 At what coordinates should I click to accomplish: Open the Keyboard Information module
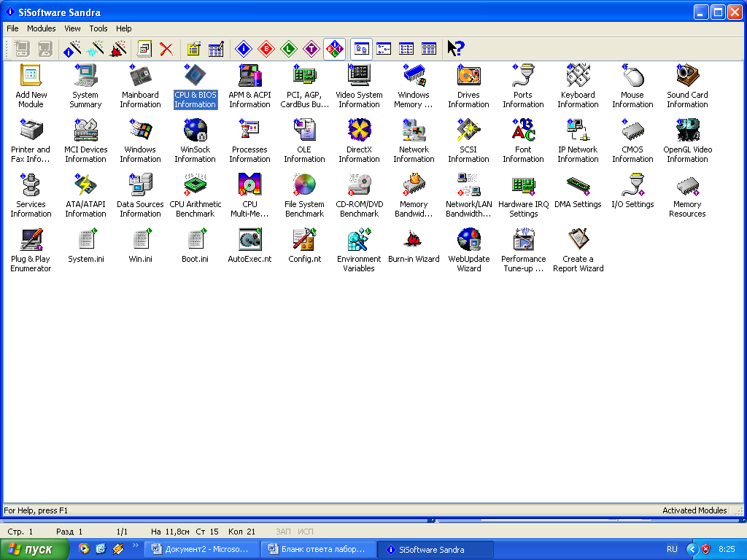tap(578, 86)
